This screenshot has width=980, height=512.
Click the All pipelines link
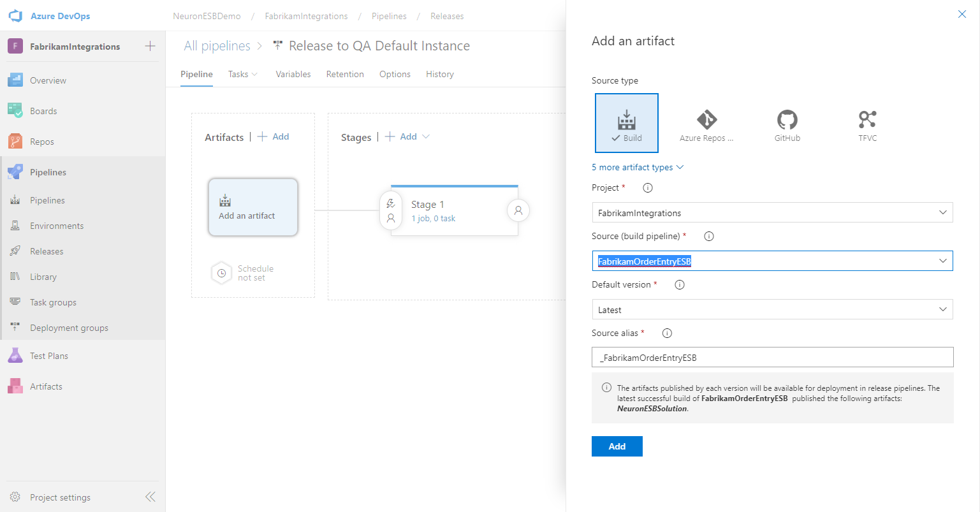[x=217, y=46]
